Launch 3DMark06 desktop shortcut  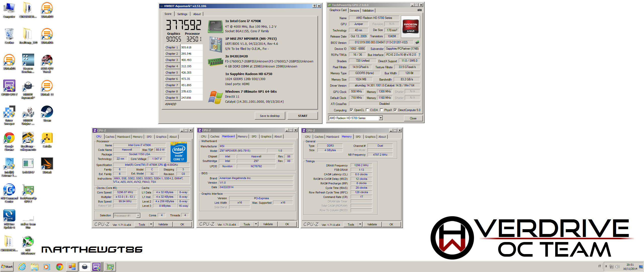(47, 36)
